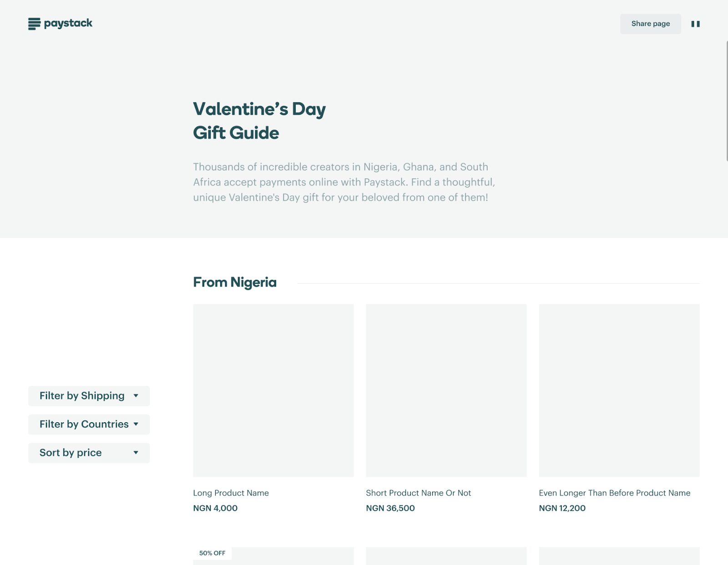728x565 pixels.
Task: Click the 'Long Product Name' title
Action: [231, 493]
